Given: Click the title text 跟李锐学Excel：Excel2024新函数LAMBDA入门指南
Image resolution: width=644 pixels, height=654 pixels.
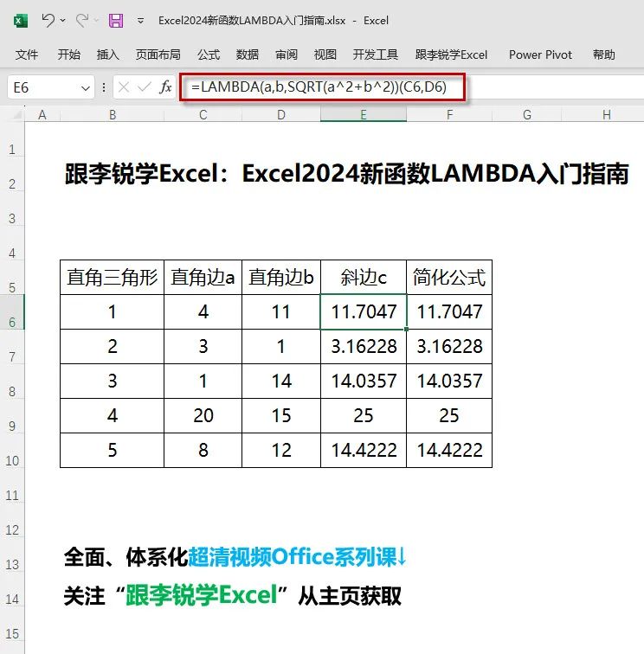Looking at the screenshot, I should pos(346,174).
